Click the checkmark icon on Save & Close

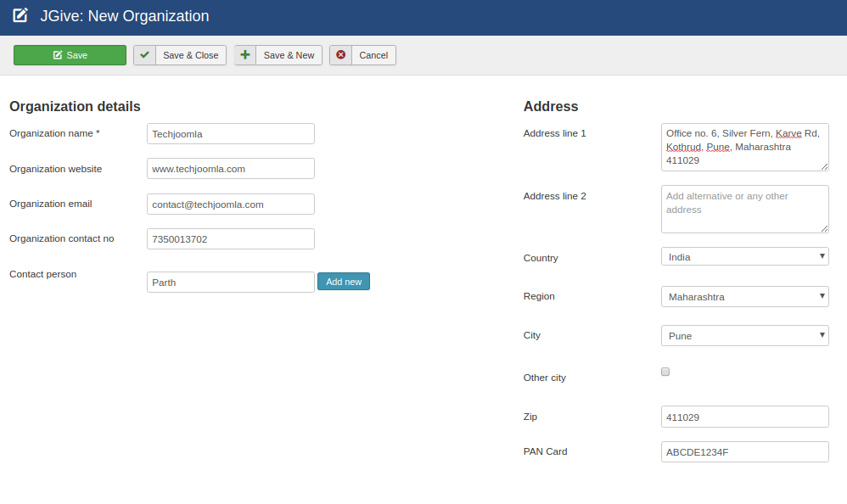pyautogui.click(x=145, y=55)
